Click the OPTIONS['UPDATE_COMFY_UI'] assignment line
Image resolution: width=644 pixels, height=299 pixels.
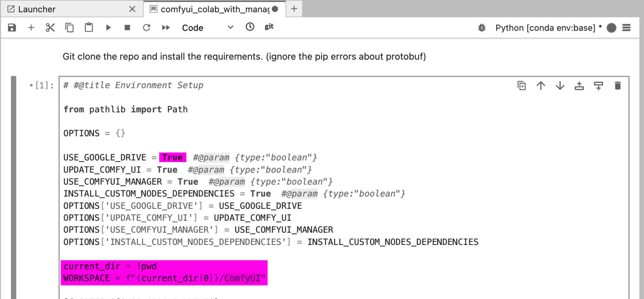177,218
